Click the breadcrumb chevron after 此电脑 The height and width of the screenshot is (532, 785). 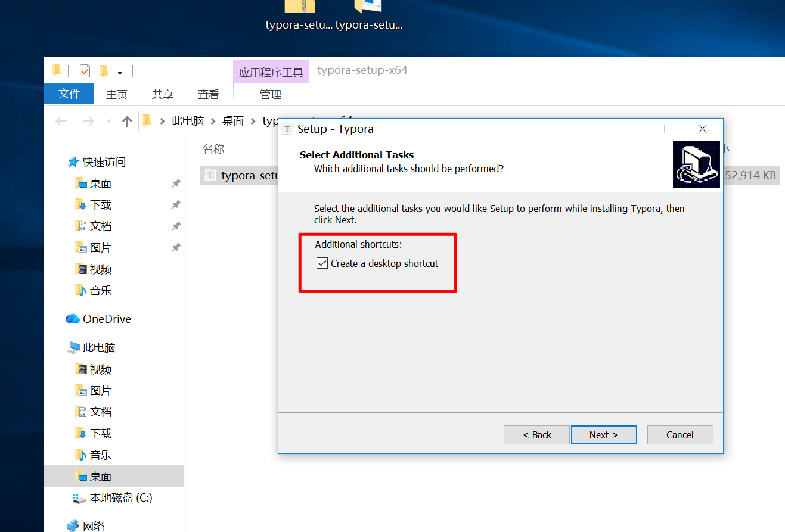tap(213, 121)
